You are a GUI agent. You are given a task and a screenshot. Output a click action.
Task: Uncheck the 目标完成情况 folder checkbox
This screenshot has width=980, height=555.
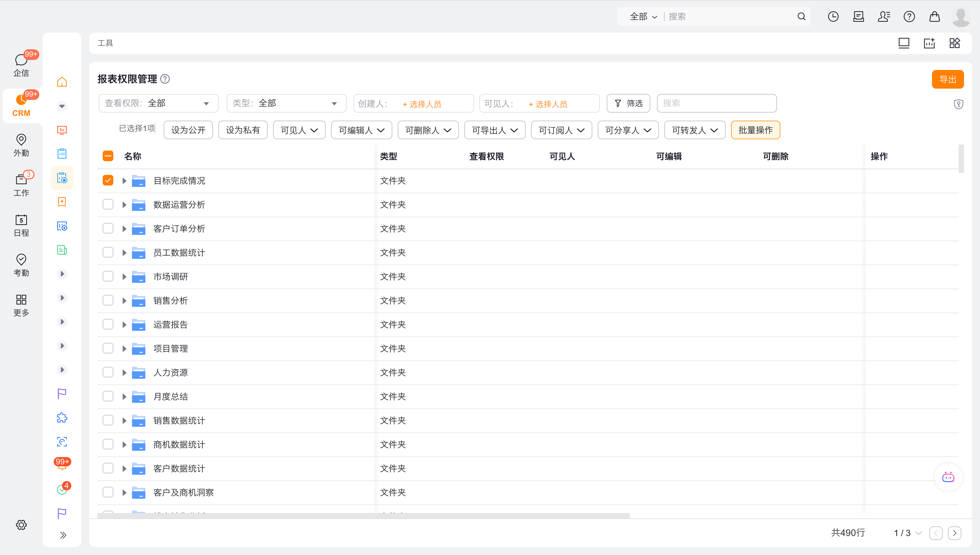click(x=108, y=180)
